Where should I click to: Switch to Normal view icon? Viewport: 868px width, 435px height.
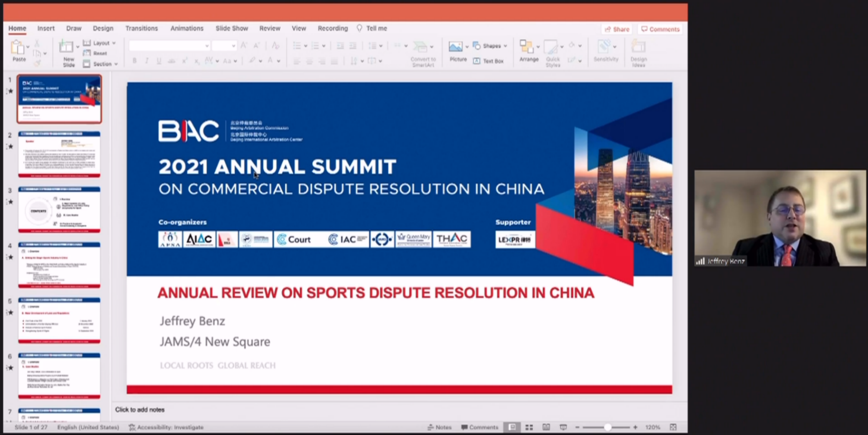(x=512, y=427)
